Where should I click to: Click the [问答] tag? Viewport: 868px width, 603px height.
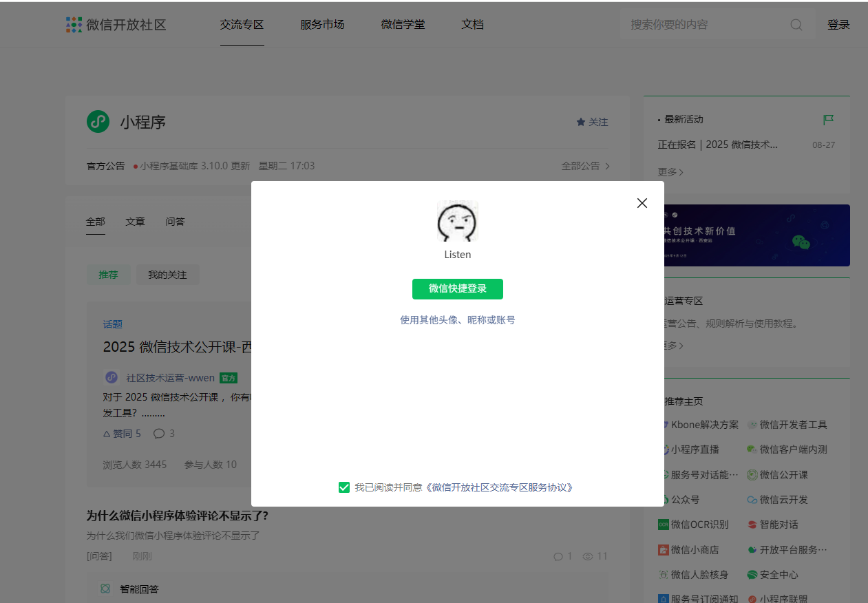click(x=99, y=556)
